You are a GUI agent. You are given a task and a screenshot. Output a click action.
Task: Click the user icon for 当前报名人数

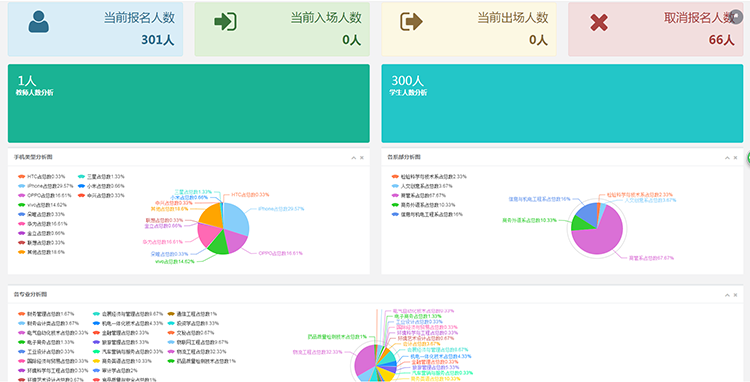(38, 22)
